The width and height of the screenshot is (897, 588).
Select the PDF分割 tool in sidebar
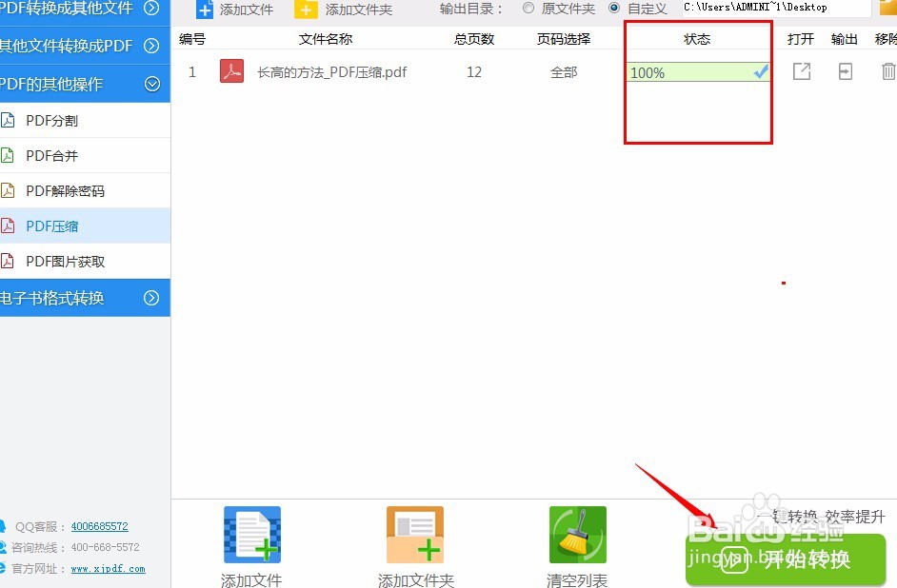point(57,120)
